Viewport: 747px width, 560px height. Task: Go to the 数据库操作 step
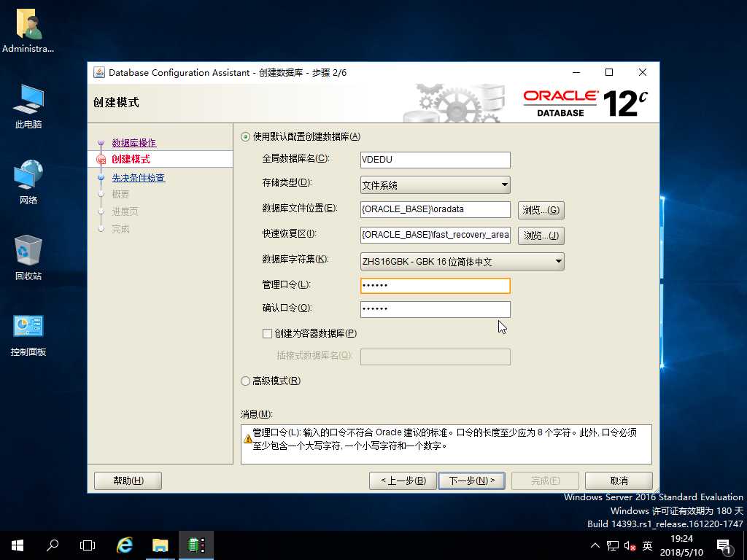coord(134,143)
